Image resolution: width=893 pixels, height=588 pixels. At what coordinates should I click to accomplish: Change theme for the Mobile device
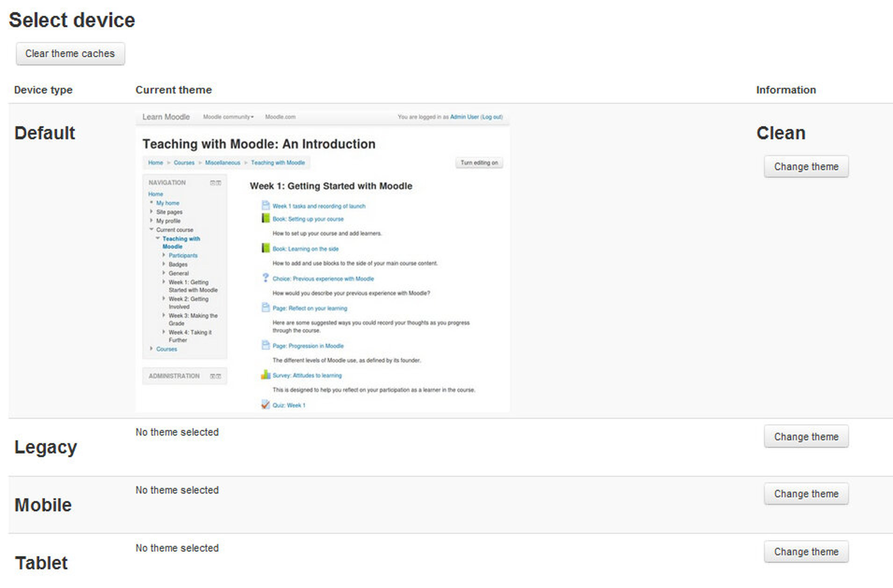(x=806, y=494)
